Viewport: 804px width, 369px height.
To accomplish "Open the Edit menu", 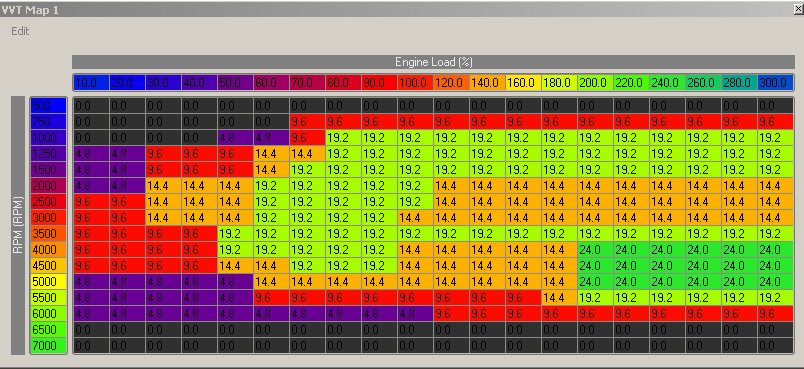I will click(x=20, y=31).
